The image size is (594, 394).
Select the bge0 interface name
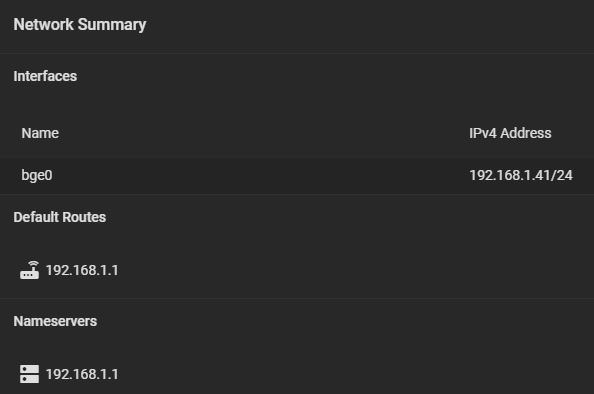pyautogui.click(x=37, y=175)
